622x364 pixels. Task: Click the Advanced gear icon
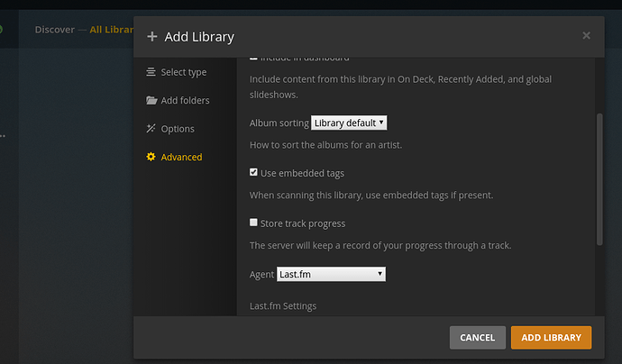click(x=151, y=157)
